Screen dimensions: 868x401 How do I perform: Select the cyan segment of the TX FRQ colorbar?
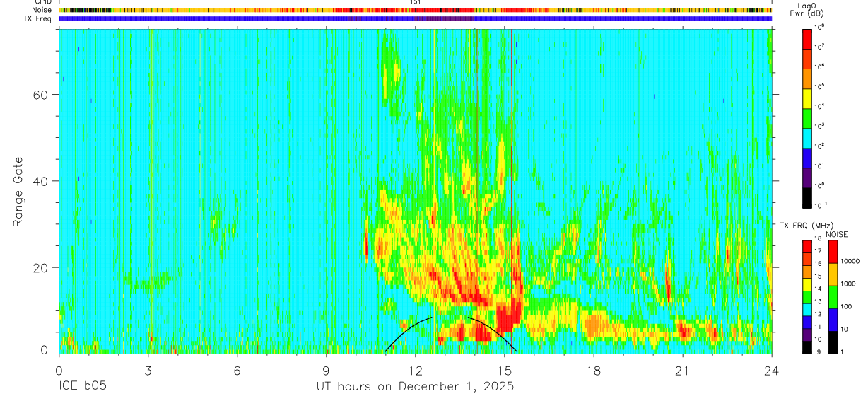click(807, 310)
